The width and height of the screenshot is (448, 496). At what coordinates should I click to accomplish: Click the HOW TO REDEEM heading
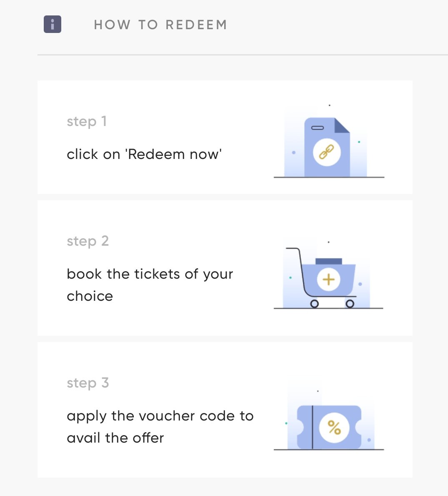pyautogui.click(x=160, y=25)
